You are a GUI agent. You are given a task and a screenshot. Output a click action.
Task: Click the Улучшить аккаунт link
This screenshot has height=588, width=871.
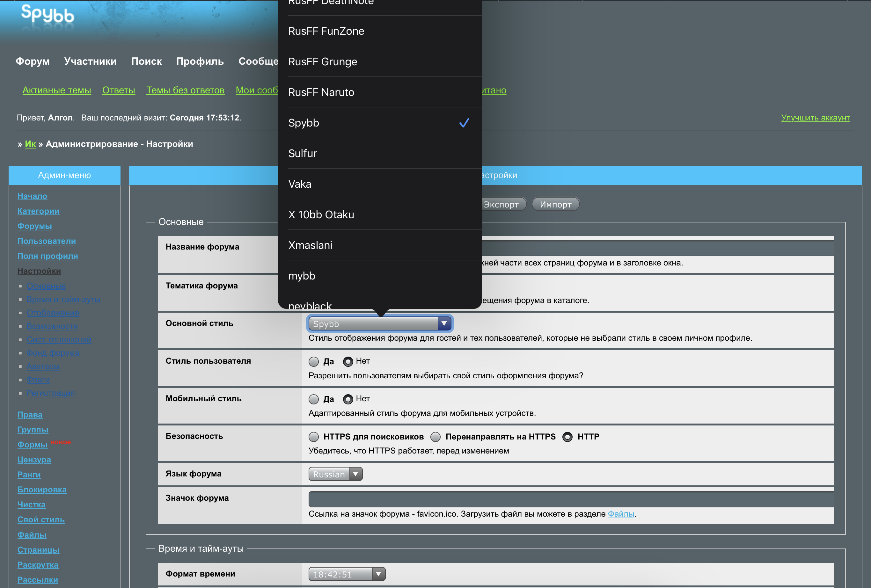(x=815, y=118)
